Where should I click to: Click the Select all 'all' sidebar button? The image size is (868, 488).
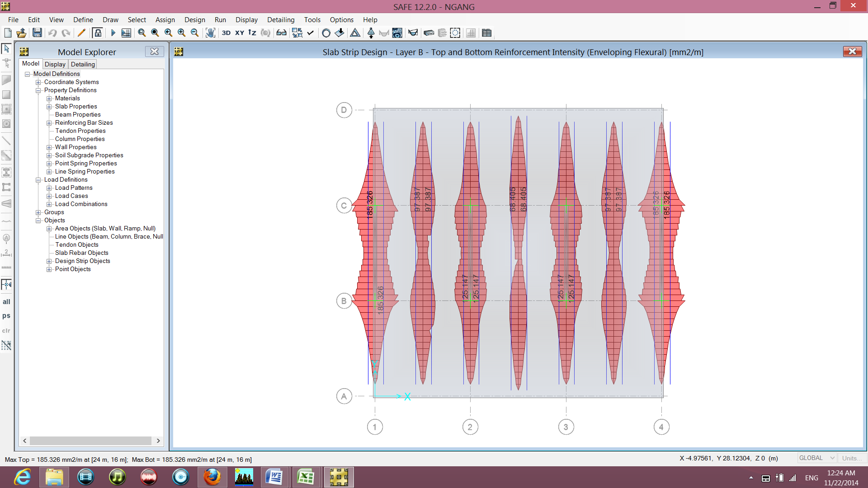[x=6, y=302]
